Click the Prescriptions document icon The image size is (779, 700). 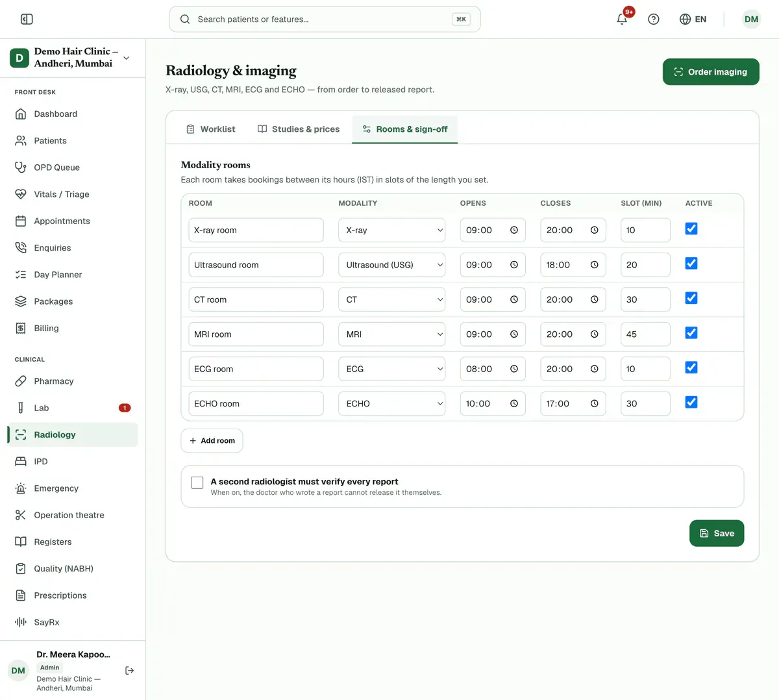coord(21,595)
